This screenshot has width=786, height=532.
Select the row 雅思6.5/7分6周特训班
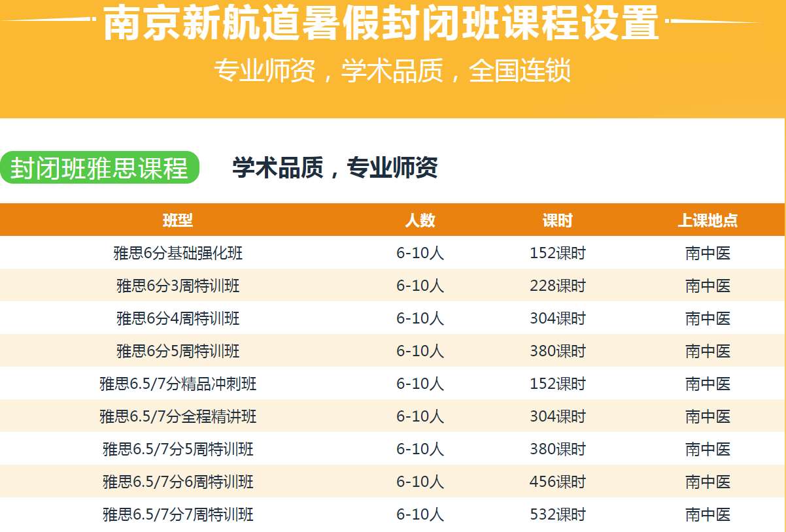tap(392, 482)
